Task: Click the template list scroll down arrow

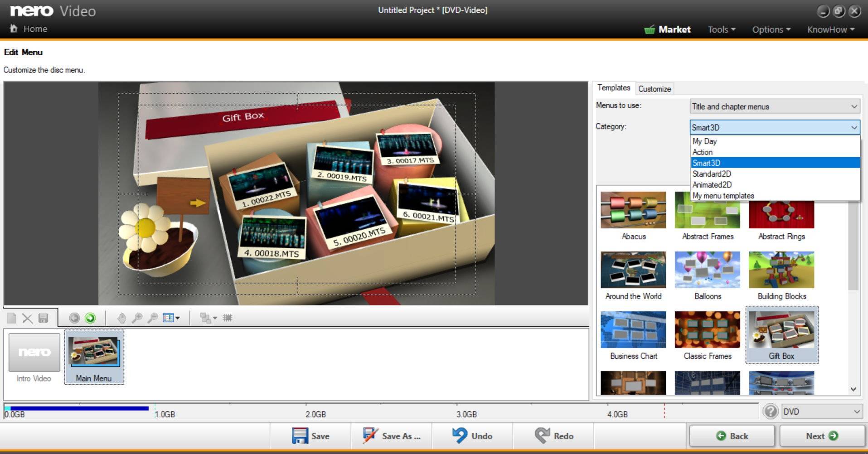Action: coord(853,389)
